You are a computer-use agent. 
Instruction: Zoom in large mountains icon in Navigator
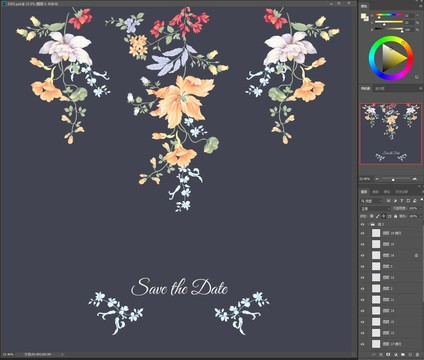(x=415, y=179)
